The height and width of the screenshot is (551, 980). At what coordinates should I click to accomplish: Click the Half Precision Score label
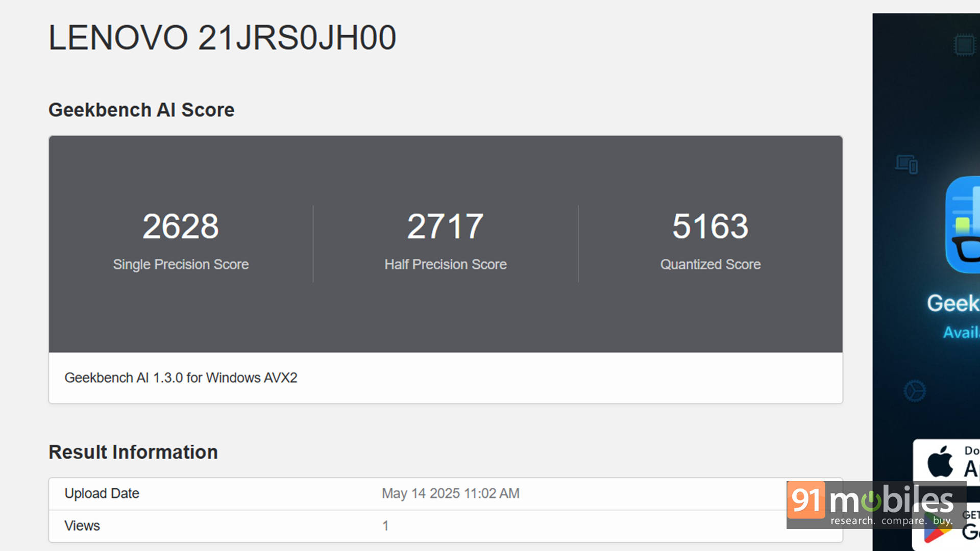click(x=446, y=264)
